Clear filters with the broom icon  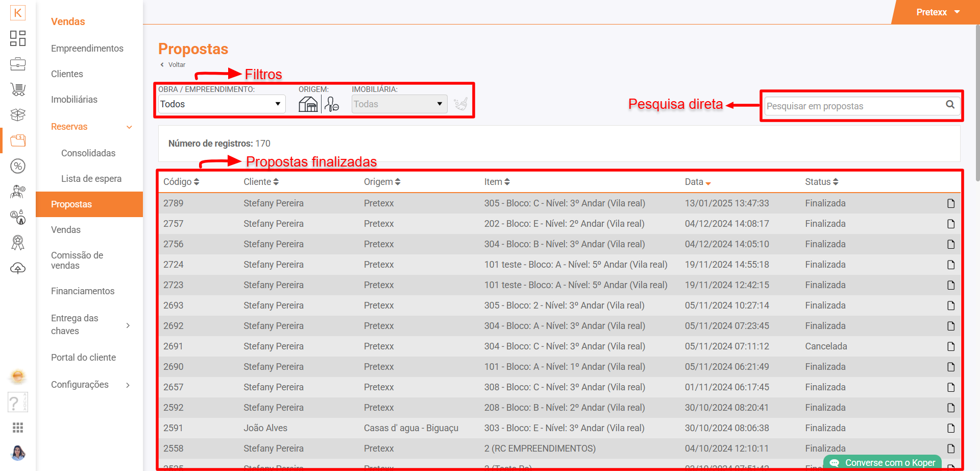[460, 104]
